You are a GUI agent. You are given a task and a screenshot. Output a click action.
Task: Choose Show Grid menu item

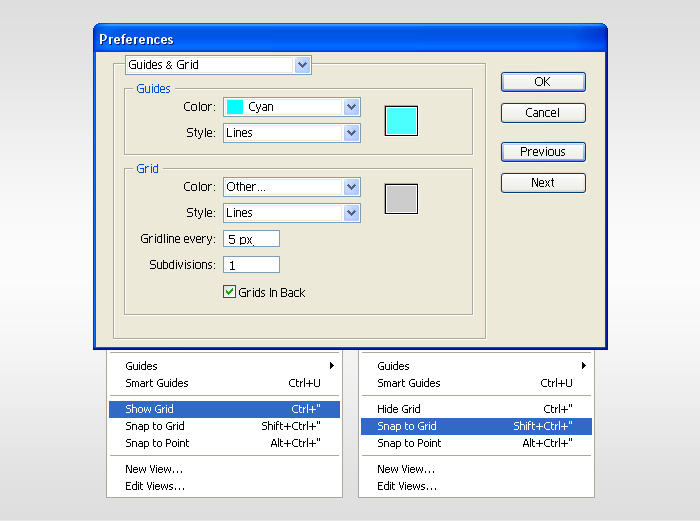[x=225, y=409]
